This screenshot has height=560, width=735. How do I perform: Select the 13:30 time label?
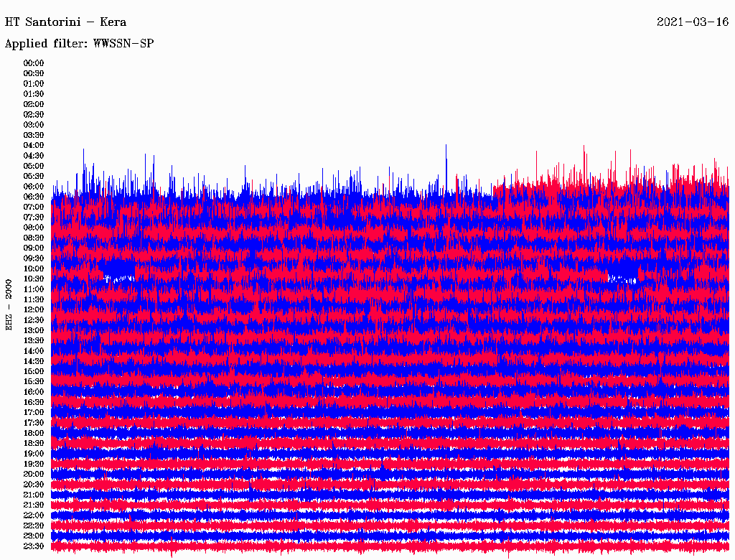(34, 340)
